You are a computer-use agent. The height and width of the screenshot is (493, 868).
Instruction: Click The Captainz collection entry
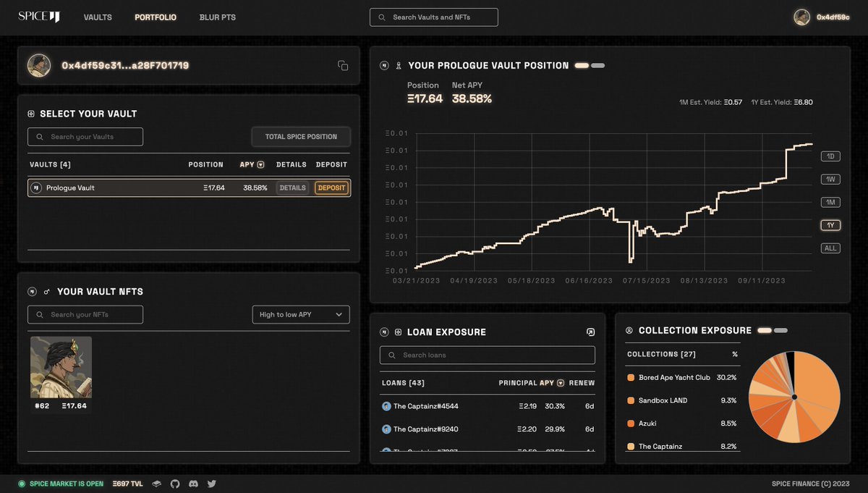pyautogui.click(x=682, y=447)
